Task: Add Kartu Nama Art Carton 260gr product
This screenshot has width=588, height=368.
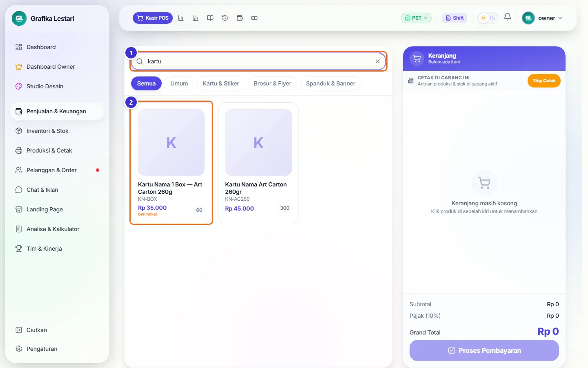Action: [258, 163]
